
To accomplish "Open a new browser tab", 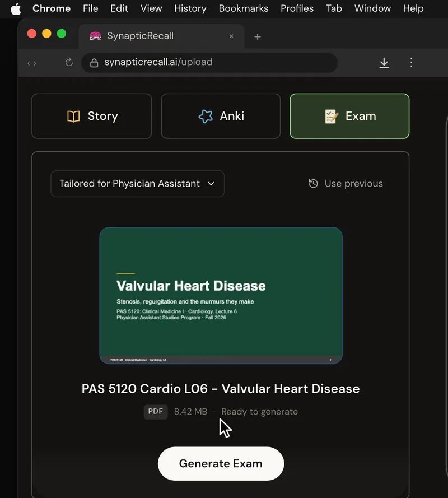I will [258, 37].
